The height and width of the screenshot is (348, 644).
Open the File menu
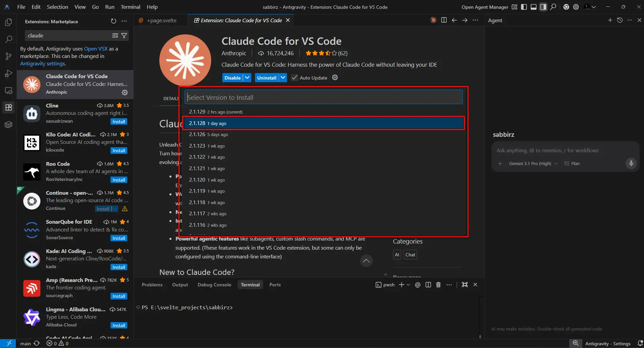21,7
